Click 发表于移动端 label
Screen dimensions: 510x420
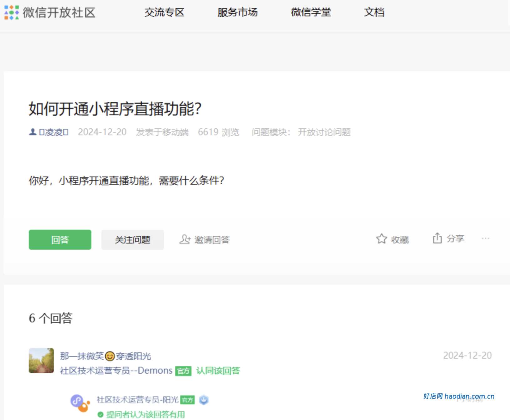[x=162, y=132]
